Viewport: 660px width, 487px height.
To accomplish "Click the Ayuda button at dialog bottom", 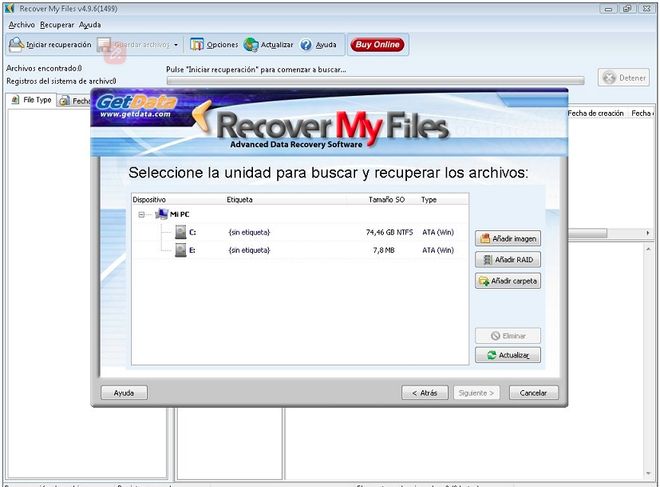I will 124,393.
